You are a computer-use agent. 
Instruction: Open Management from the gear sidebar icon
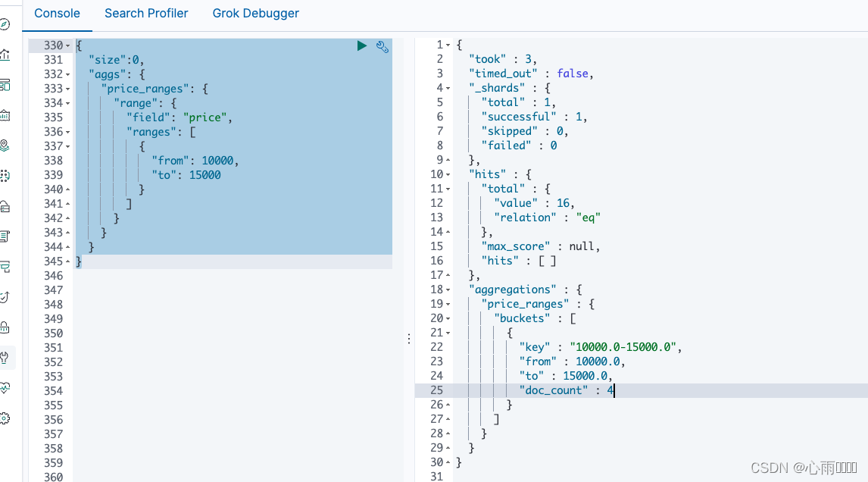click(x=5, y=418)
